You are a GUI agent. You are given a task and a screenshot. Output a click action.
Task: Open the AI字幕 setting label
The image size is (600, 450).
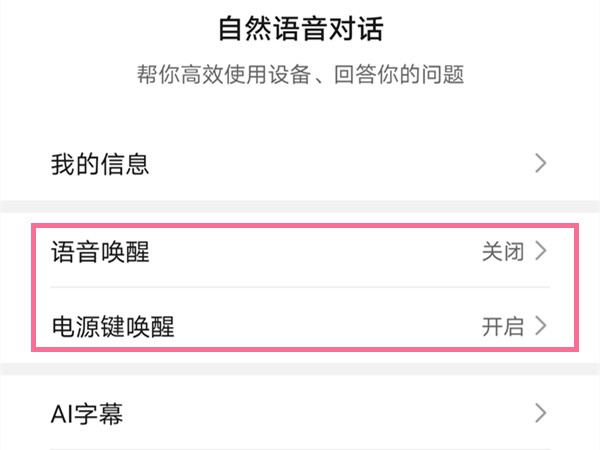tap(87, 413)
